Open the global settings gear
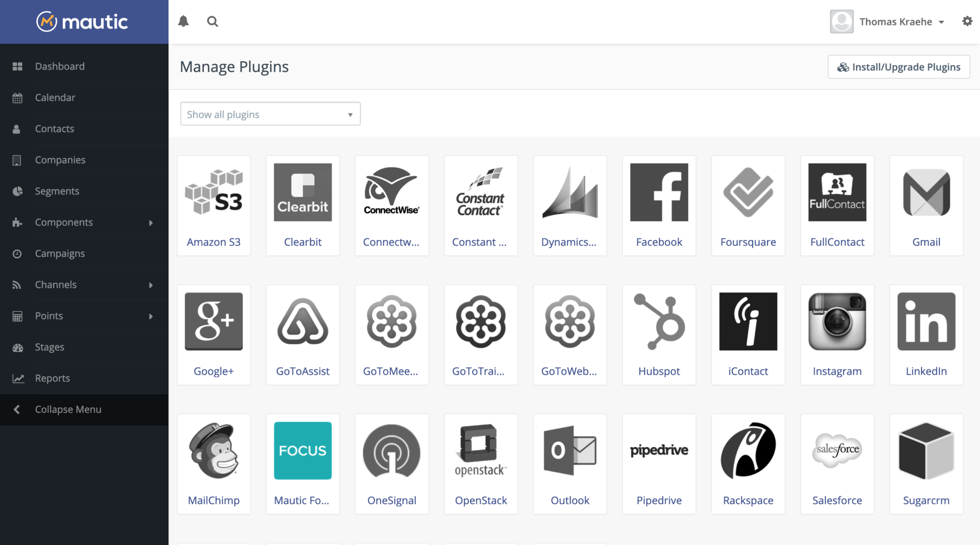Viewport: 980px width, 545px height. pyautogui.click(x=968, y=21)
